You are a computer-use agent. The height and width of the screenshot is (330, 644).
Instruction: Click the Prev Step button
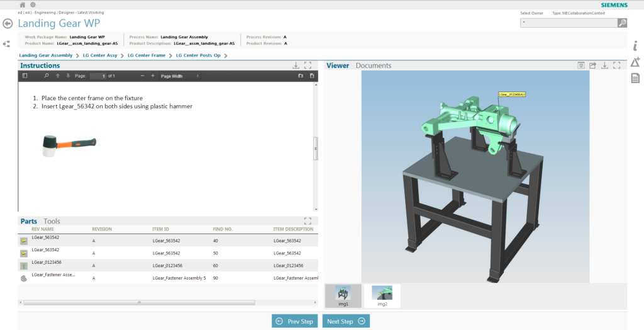pyautogui.click(x=295, y=321)
